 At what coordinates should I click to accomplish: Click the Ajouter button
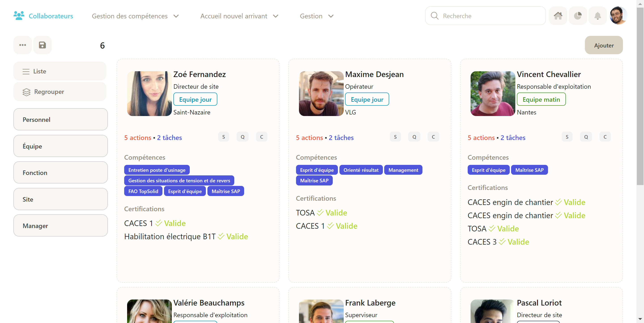tap(604, 45)
